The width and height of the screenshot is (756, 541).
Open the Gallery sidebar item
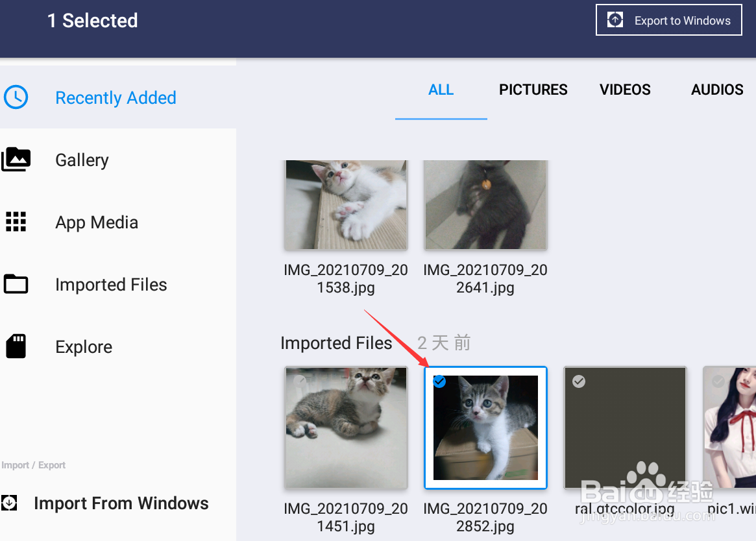(82, 160)
